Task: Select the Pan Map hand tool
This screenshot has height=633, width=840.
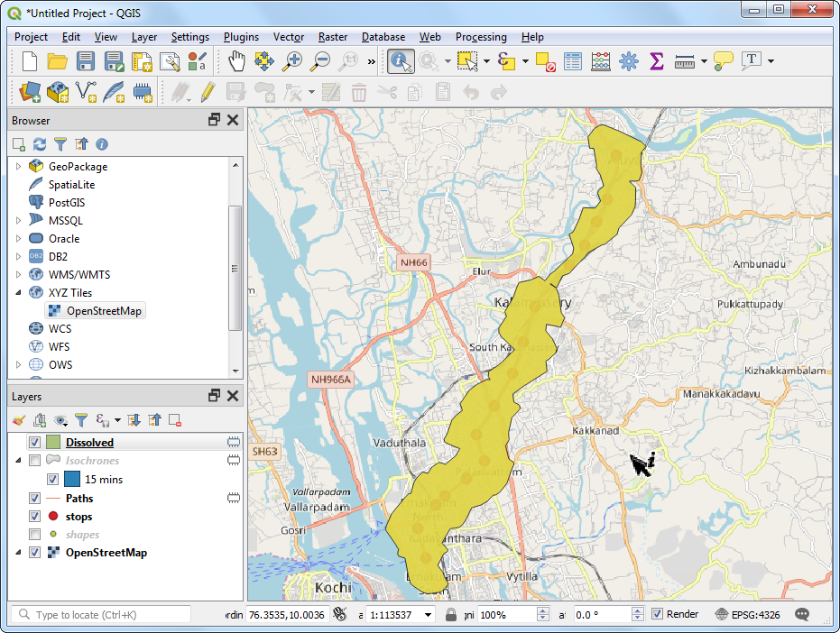Action: pyautogui.click(x=236, y=61)
